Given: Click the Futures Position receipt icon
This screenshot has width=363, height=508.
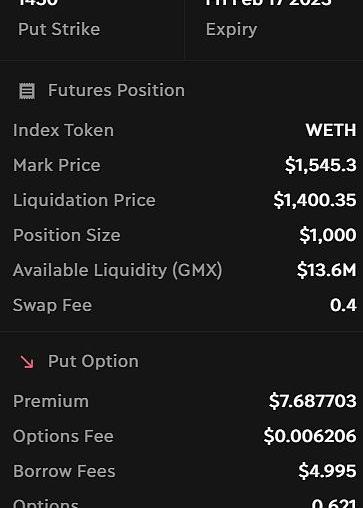Looking at the screenshot, I should tap(27, 91).
